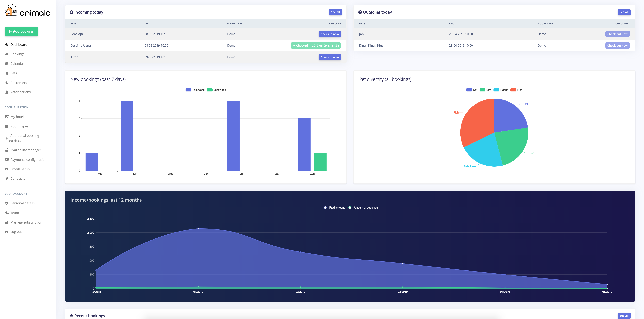Open My hotel via the building icon

tap(7, 117)
